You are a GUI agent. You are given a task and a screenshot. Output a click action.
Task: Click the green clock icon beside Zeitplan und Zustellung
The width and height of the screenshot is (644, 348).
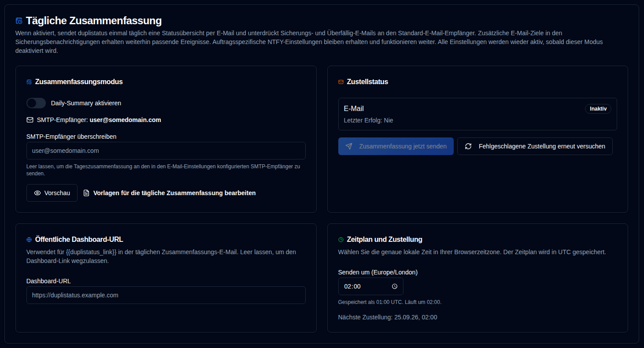point(341,240)
